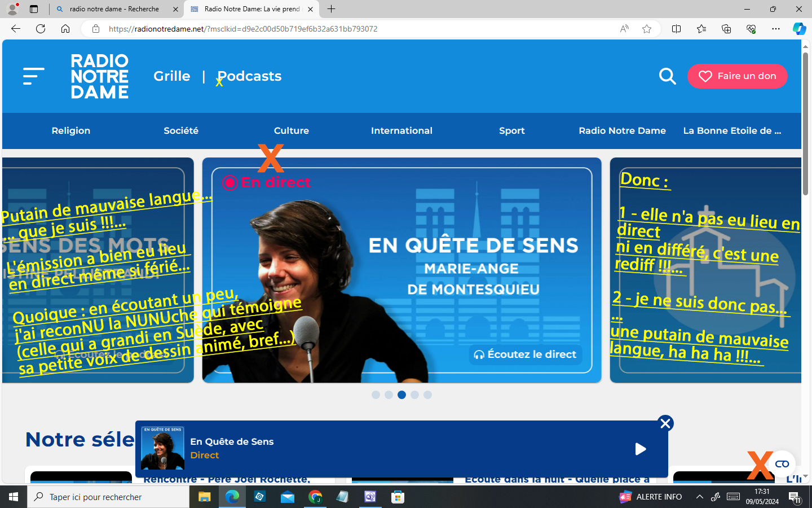812x508 pixels.
Task: Activate Read aloud icon in address bar
Action: click(624, 29)
